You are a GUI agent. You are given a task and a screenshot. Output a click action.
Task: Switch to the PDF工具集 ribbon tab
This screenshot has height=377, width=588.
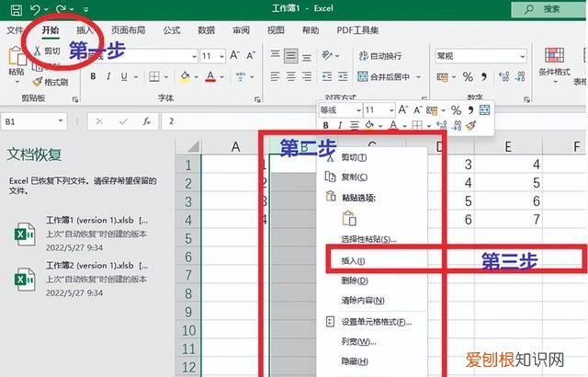coord(357,30)
